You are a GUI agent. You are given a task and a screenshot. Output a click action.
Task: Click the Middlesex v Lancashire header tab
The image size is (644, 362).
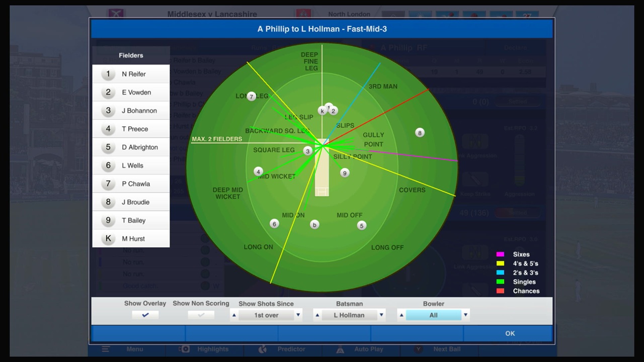(212, 14)
